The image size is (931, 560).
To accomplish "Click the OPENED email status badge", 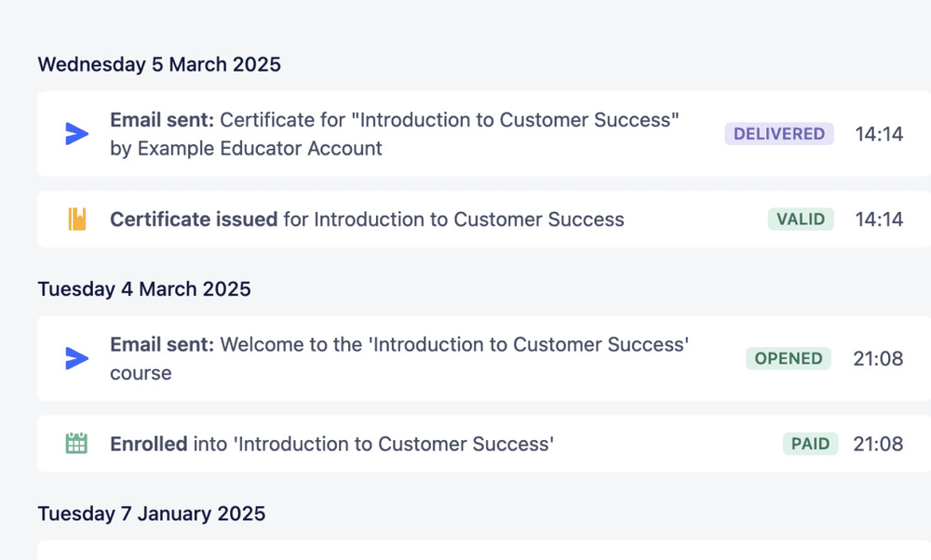I will [x=788, y=358].
